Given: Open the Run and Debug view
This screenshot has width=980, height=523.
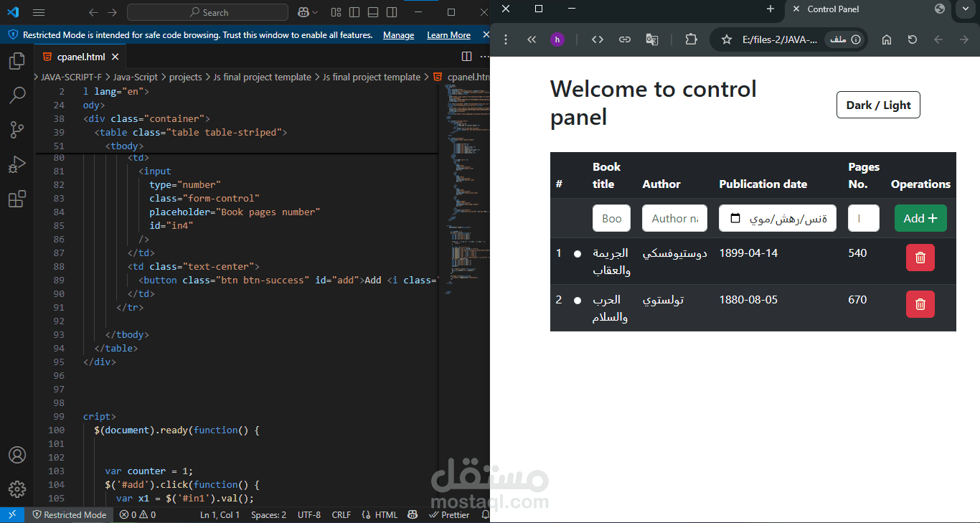Looking at the screenshot, I should pos(17,164).
